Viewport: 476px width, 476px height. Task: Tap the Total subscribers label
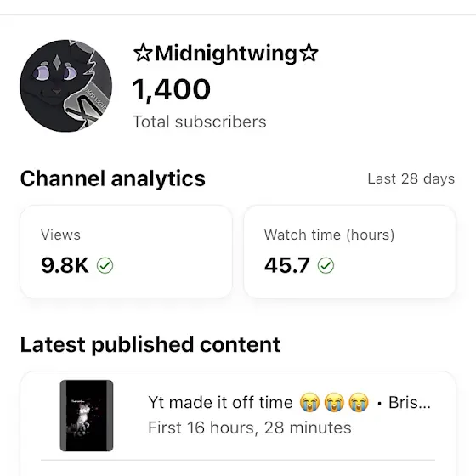[200, 122]
